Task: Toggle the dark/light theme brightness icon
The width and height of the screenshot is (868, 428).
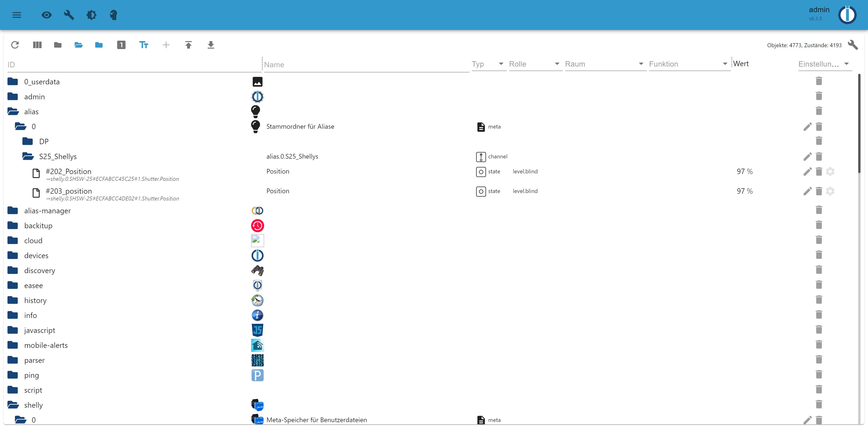Action: [91, 15]
